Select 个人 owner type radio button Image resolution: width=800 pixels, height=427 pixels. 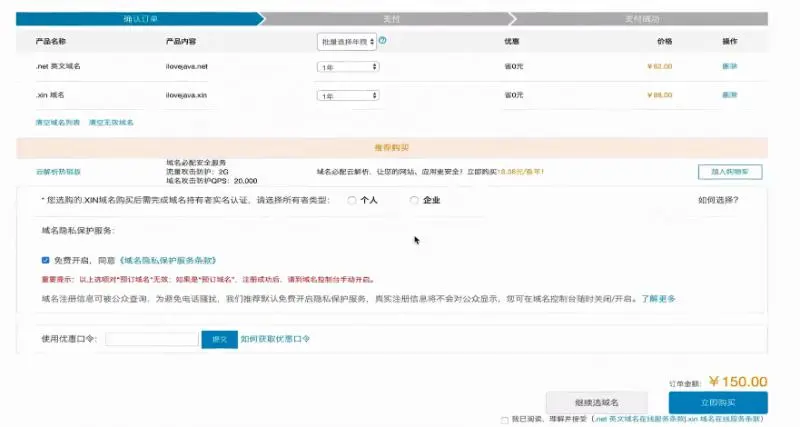(x=352, y=200)
